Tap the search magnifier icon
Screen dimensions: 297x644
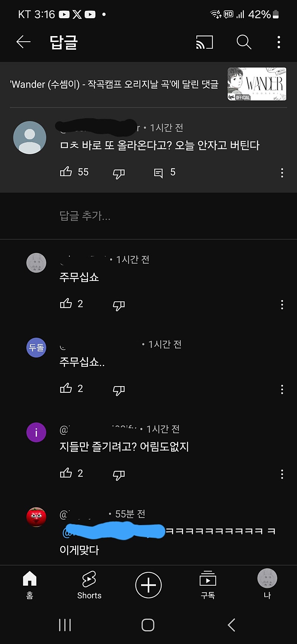tap(244, 42)
